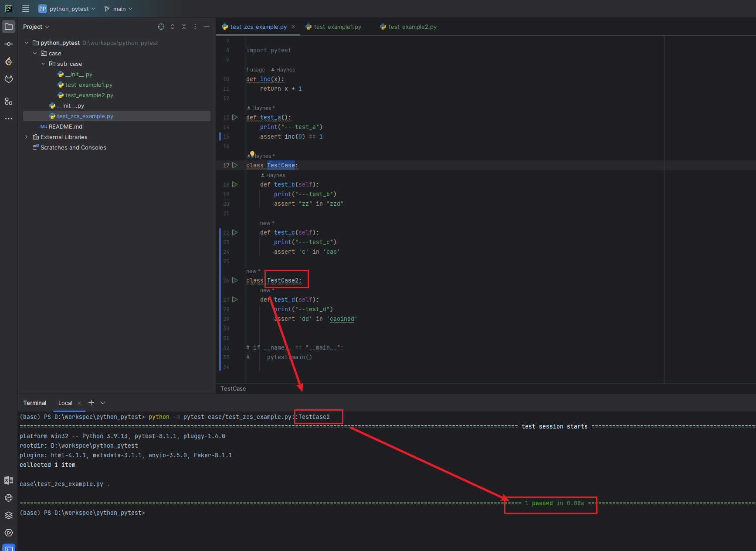The height and width of the screenshot is (551, 756).
Task: Run test_a using gutter icon
Action: pyautogui.click(x=235, y=117)
